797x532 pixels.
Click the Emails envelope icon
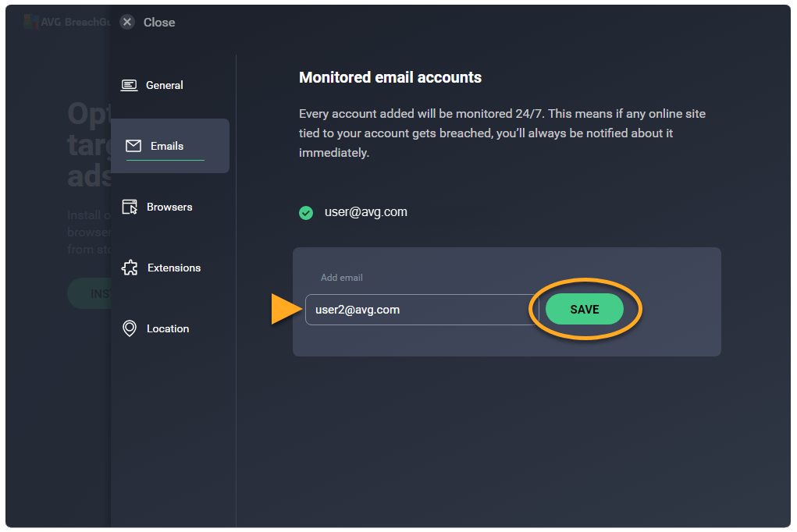133,146
